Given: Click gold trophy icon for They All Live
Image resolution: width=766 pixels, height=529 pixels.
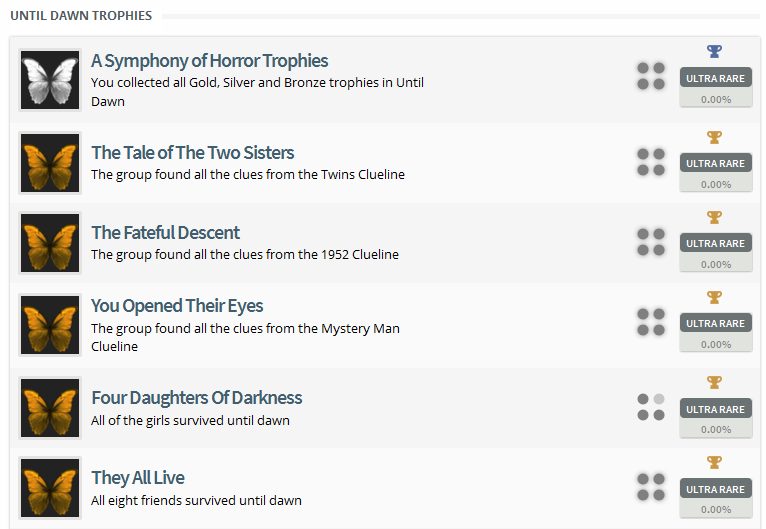Looking at the screenshot, I should click(x=714, y=462).
